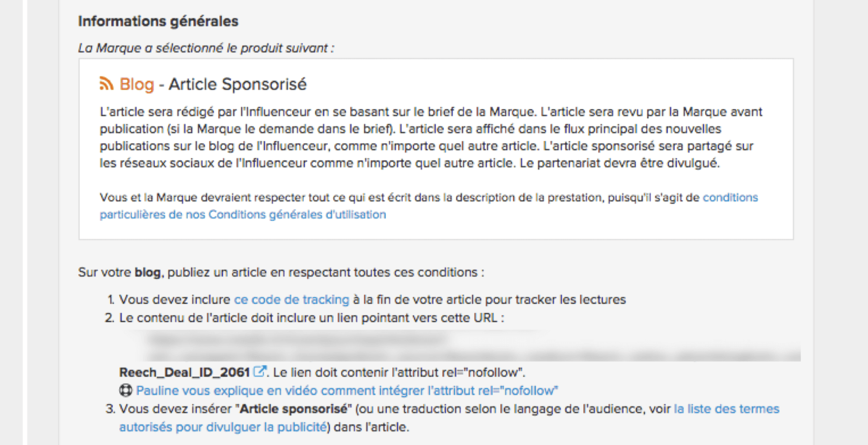The height and width of the screenshot is (445, 868).
Task: Click the orange RSS feed icon
Action: click(x=106, y=84)
